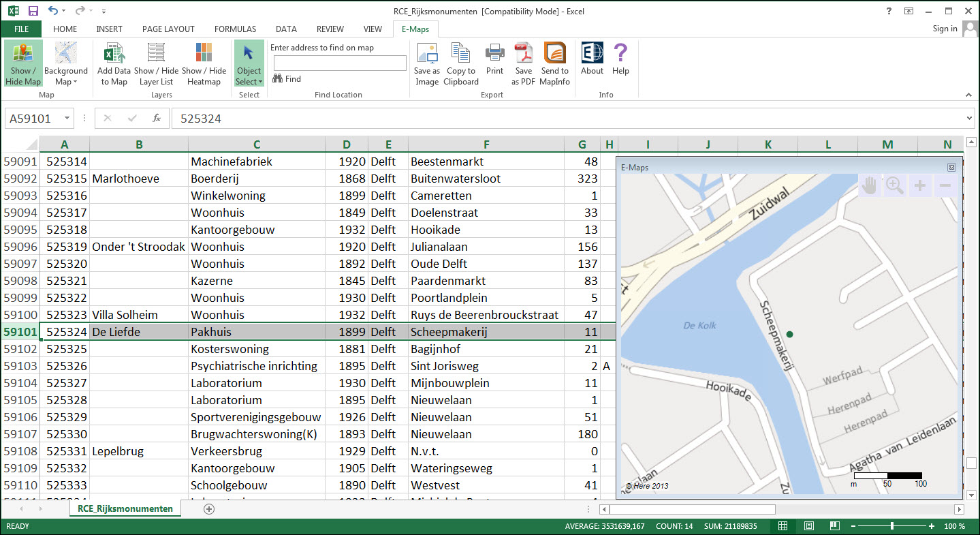Image resolution: width=980 pixels, height=535 pixels.
Task: Click the map zoom out minus button
Action: 945,185
